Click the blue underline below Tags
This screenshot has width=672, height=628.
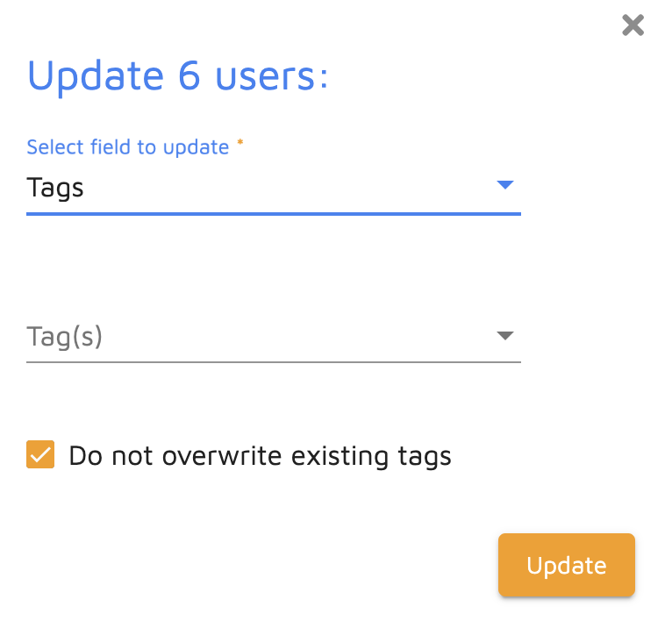(273, 213)
